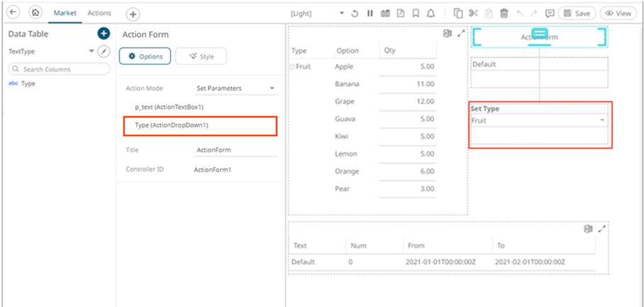The height and width of the screenshot is (307, 644).
Task: Add a new dashboard tab
Action: pyautogui.click(x=133, y=14)
